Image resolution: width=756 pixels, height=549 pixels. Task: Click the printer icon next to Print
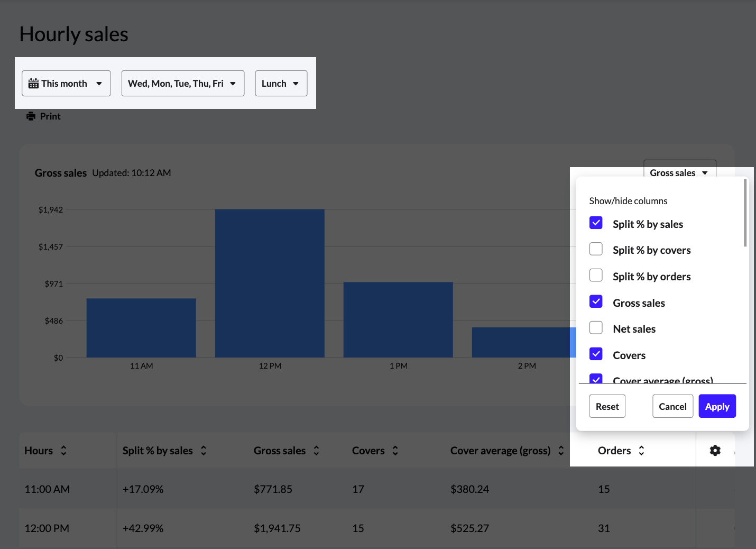[x=31, y=116]
